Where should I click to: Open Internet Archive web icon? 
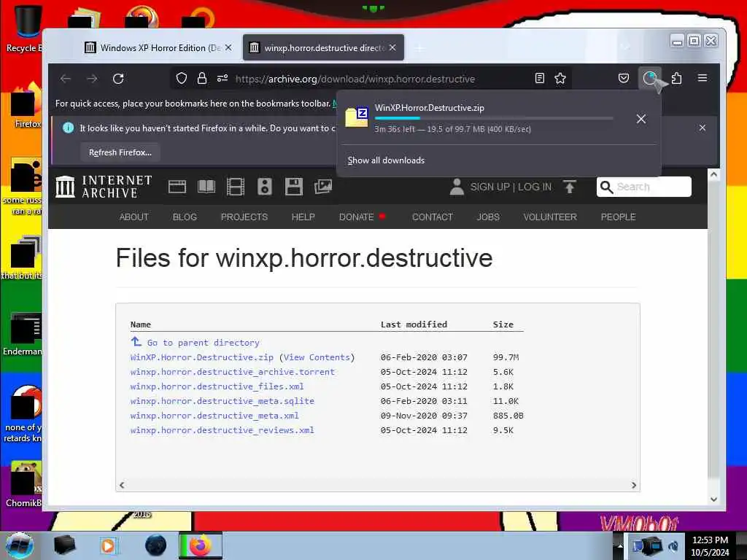click(x=177, y=187)
